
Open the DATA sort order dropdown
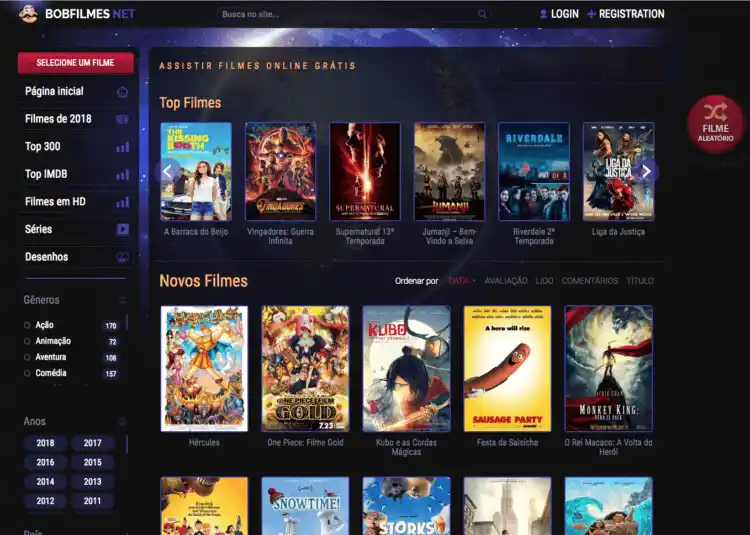(x=461, y=281)
